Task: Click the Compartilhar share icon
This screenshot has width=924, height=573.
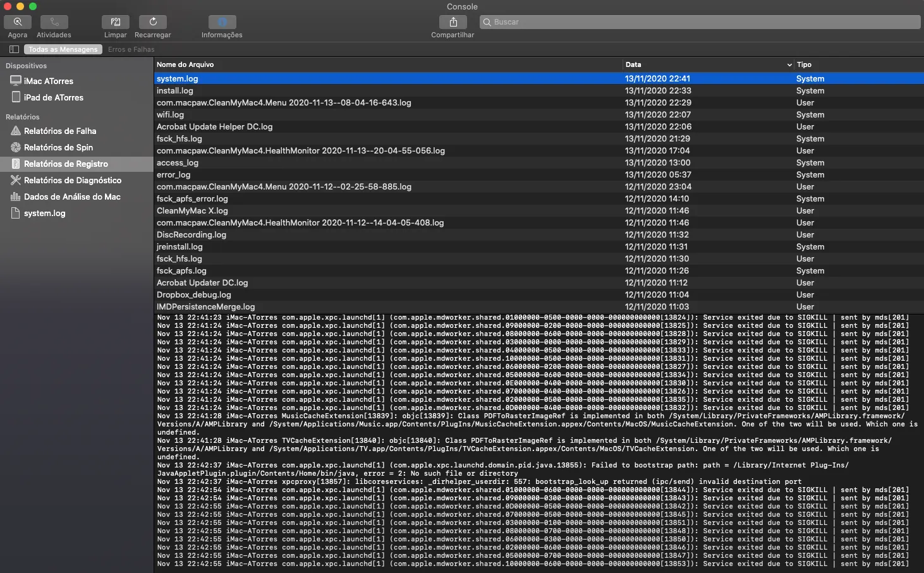Action: coord(453,22)
